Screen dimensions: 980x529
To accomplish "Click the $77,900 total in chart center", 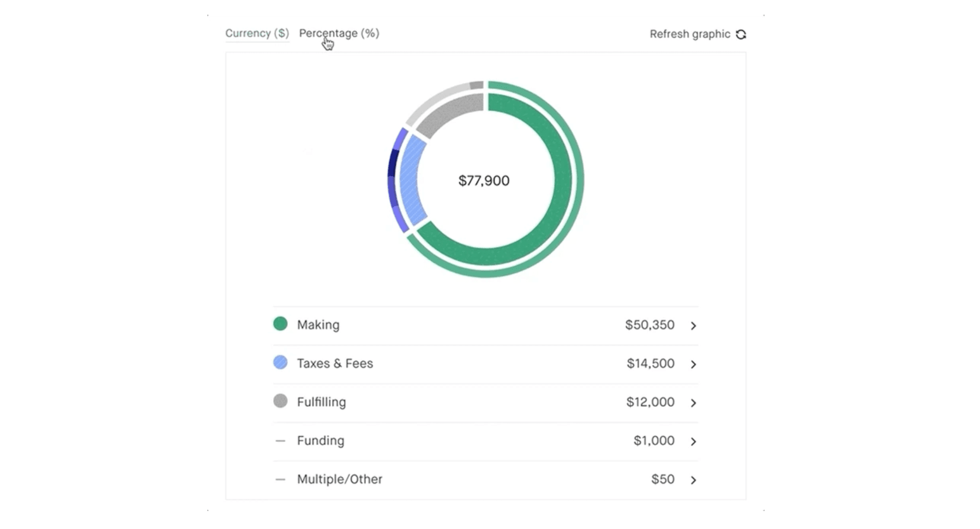I will (x=483, y=180).
